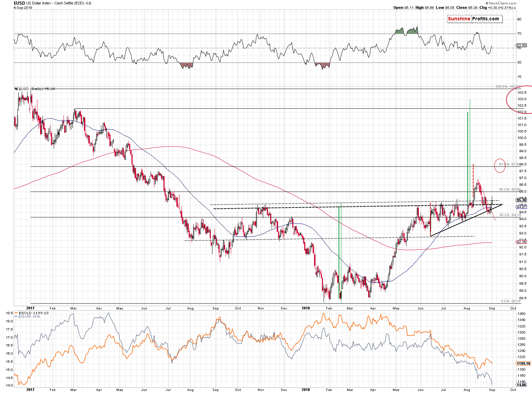
Task: Click the 103.0 price axis label
Action: tap(522, 99)
